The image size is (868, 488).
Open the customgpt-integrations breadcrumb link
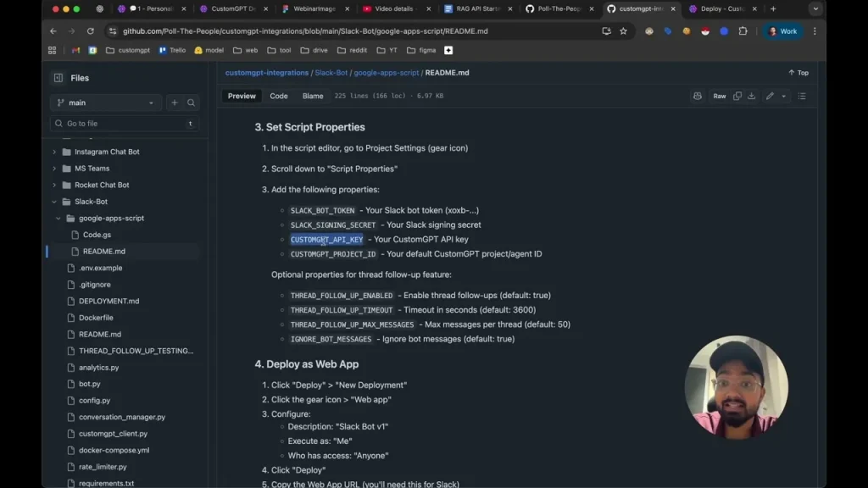pyautogui.click(x=266, y=73)
